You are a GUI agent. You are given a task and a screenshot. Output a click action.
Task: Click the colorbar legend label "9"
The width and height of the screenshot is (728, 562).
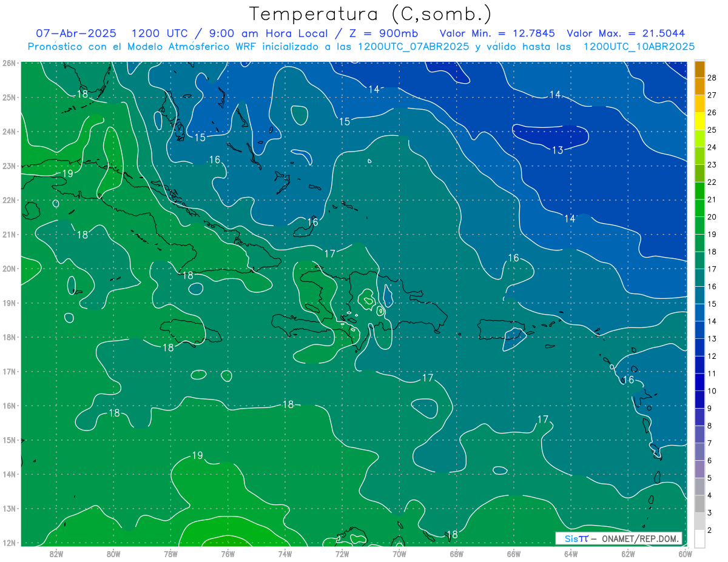(x=710, y=408)
